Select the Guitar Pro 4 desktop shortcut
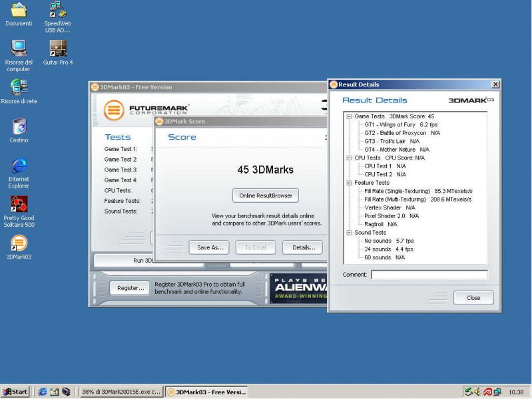Viewport: 532px width, 399px height. click(58, 53)
